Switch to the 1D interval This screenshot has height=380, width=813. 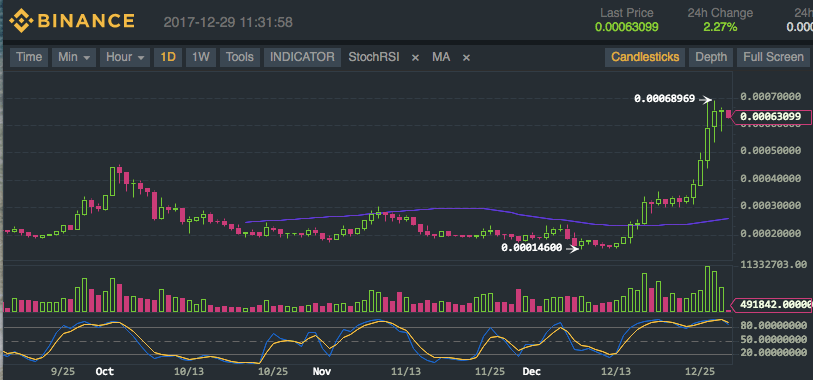[167, 57]
